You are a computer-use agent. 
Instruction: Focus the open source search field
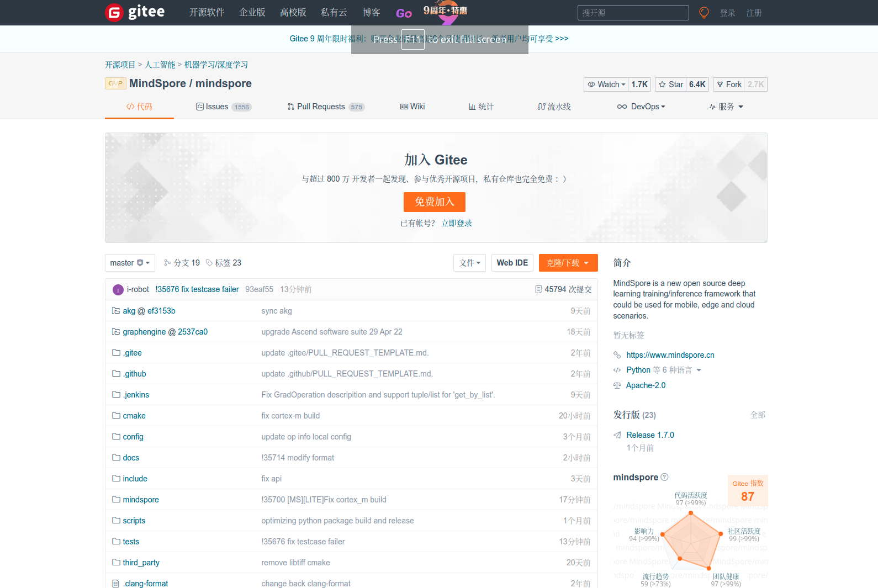tap(633, 13)
